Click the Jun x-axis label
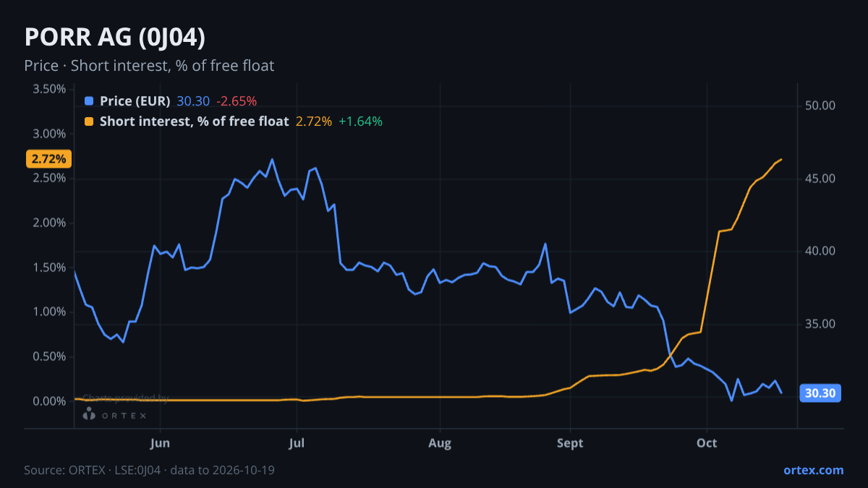 (160, 442)
